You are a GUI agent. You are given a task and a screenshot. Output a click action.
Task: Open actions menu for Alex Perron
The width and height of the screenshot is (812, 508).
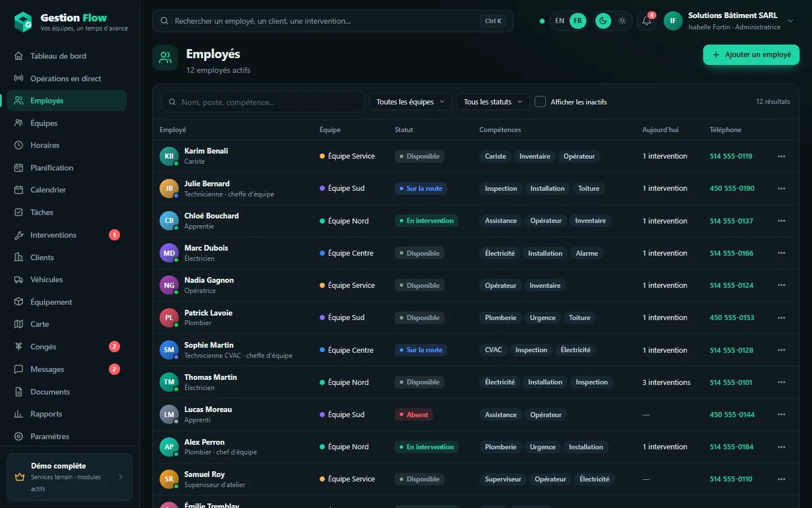[x=782, y=447]
